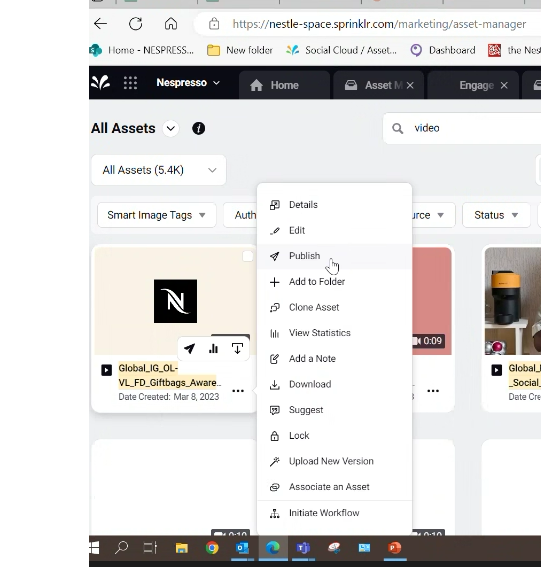Close the Engage tab

click(x=504, y=85)
